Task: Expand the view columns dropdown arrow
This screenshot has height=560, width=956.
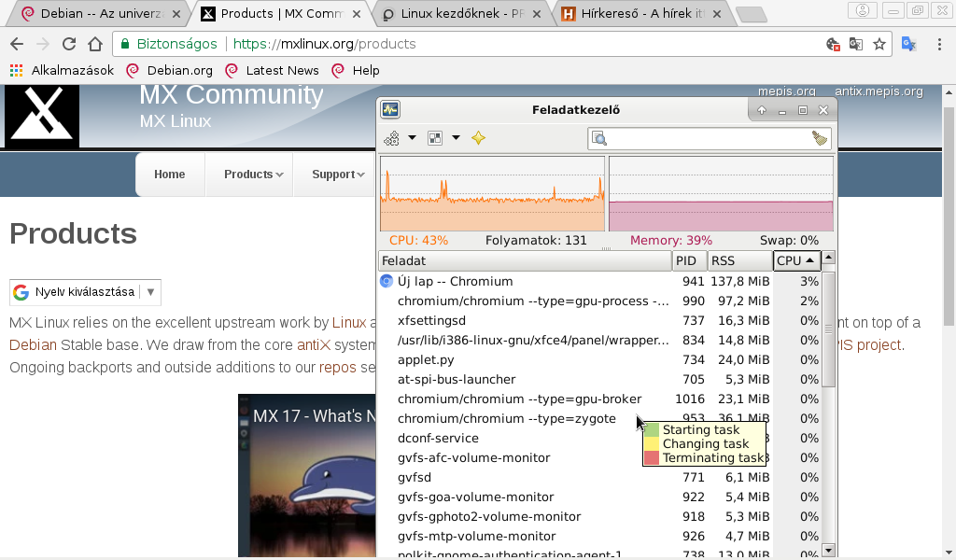Action: (456, 138)
